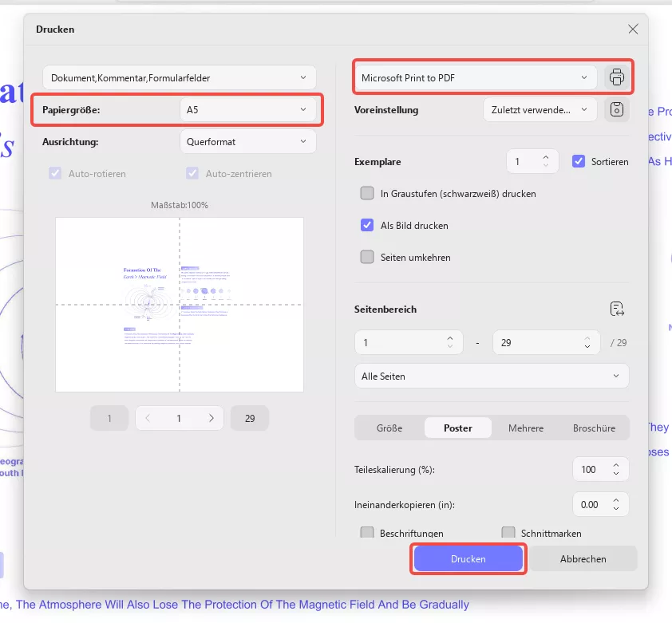
Task: Click Abbrechen to cancel
Action: pyautogui.click(x=583, y=558)
